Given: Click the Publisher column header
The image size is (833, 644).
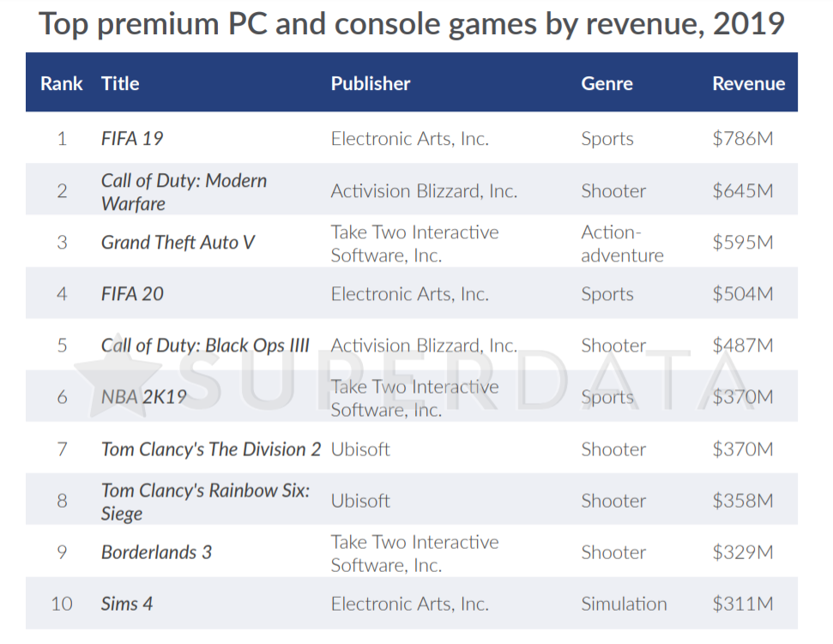Looking at the screenshot, I should click(371, 83).
